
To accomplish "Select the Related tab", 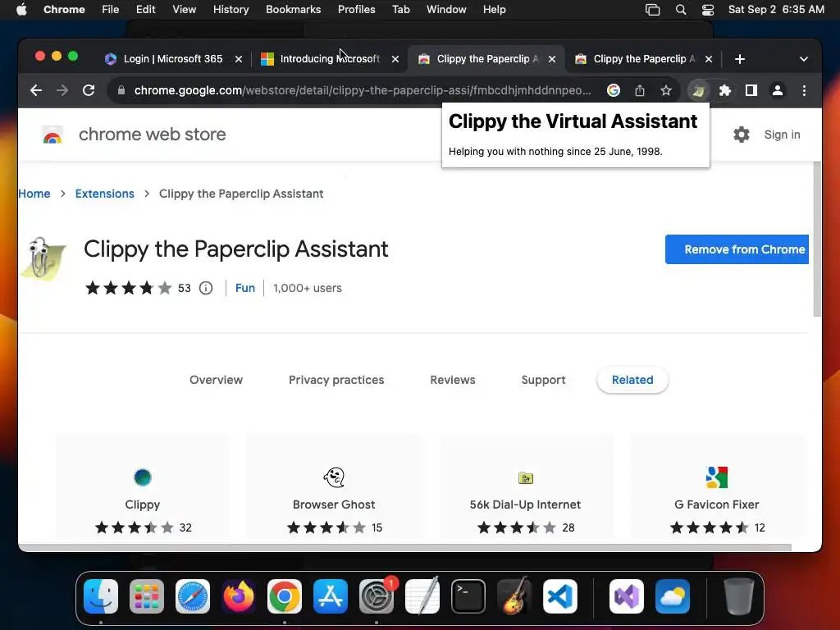I will 632,380.
